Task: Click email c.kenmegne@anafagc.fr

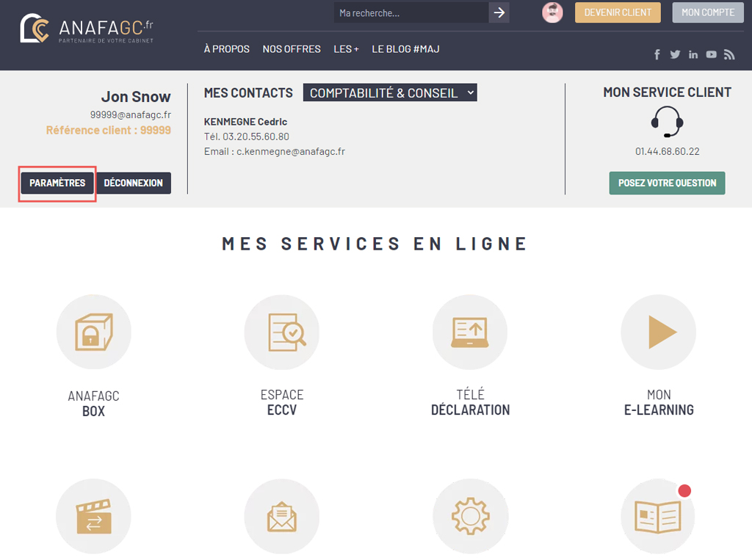Action: [291, 151]
